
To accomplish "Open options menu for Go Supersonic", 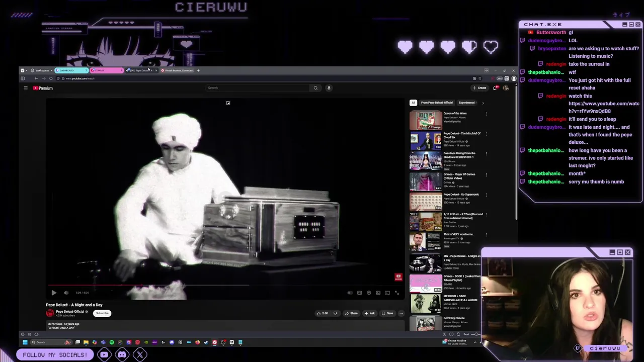I will pos(486,195).
